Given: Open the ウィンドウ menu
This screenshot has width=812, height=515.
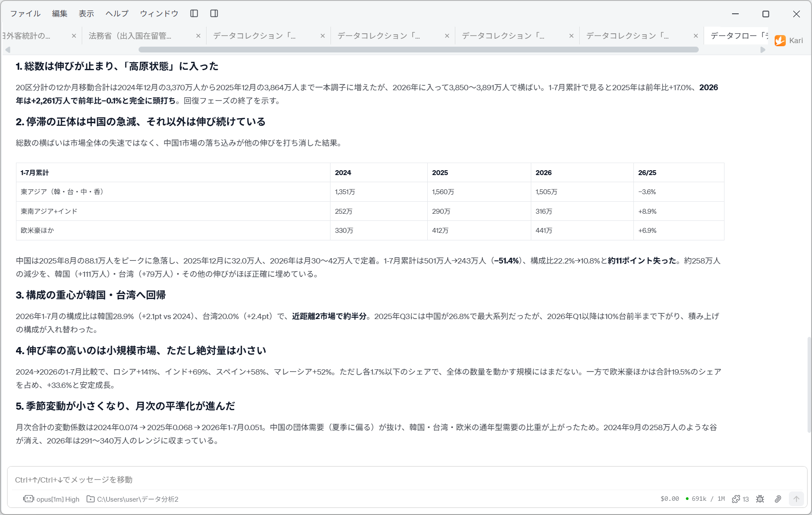Looking at the screenshot, I should pyautogui.click(x=159, y=14).
